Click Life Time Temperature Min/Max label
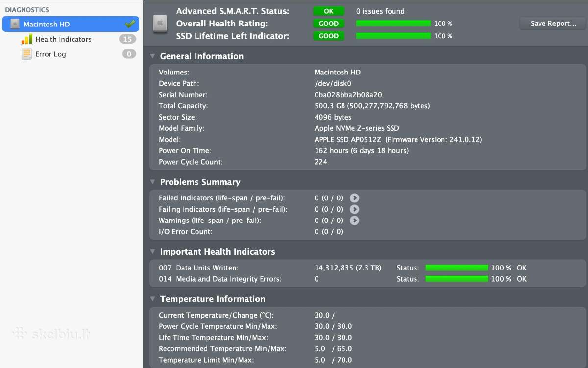588x368 pixels. click(x=213, y=338)
